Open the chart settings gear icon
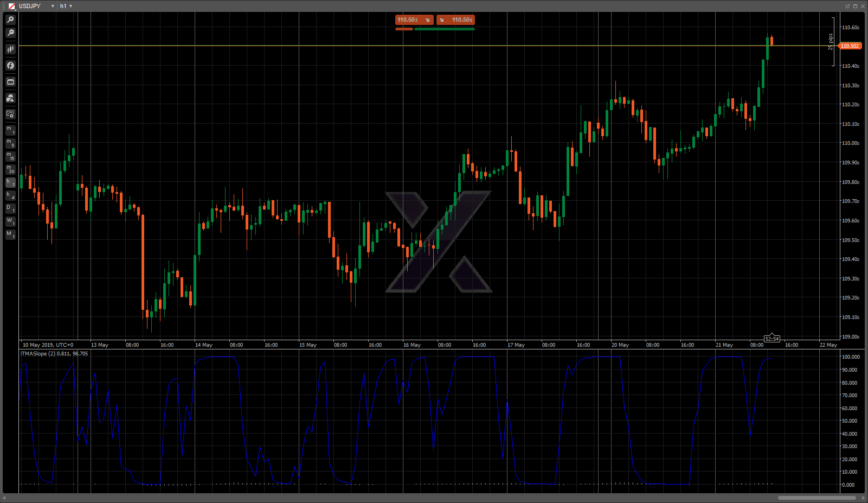This screenshot has height=503, width=868. 10,114
